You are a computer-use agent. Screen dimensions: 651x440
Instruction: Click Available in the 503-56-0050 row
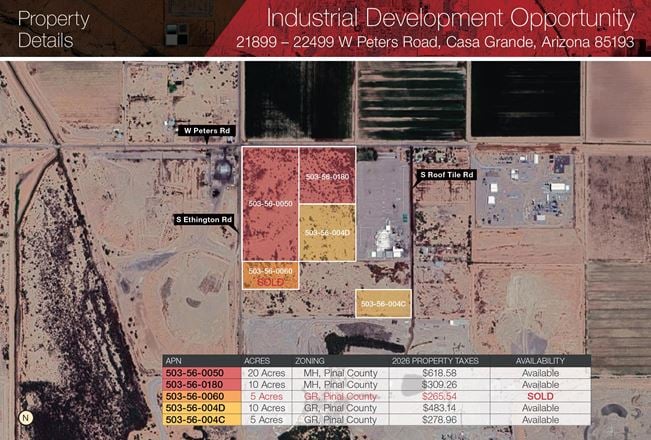[x=540, y=373]
